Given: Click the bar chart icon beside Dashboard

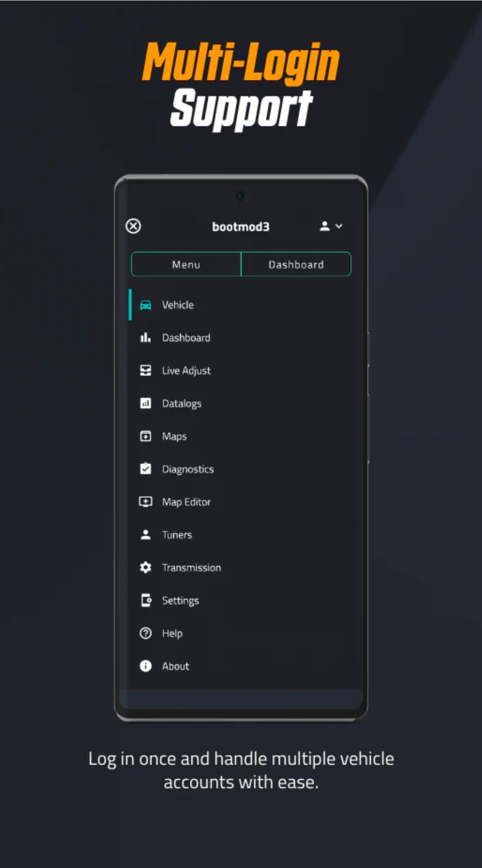Looking at the screenshot, I should coord(146,338).
